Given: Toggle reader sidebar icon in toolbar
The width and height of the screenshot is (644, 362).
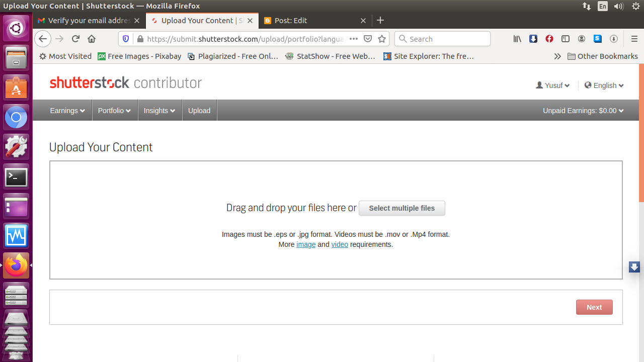Looking at the screenshot, I should tap(566, 39).
